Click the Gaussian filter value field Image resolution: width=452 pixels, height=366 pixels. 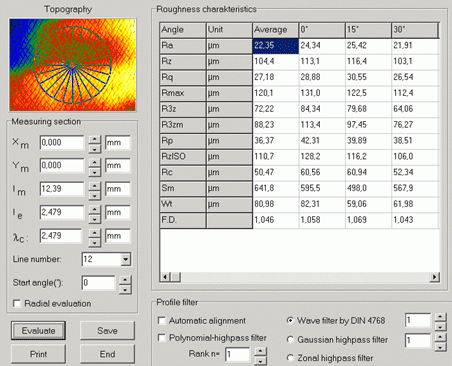click(418, 341)
